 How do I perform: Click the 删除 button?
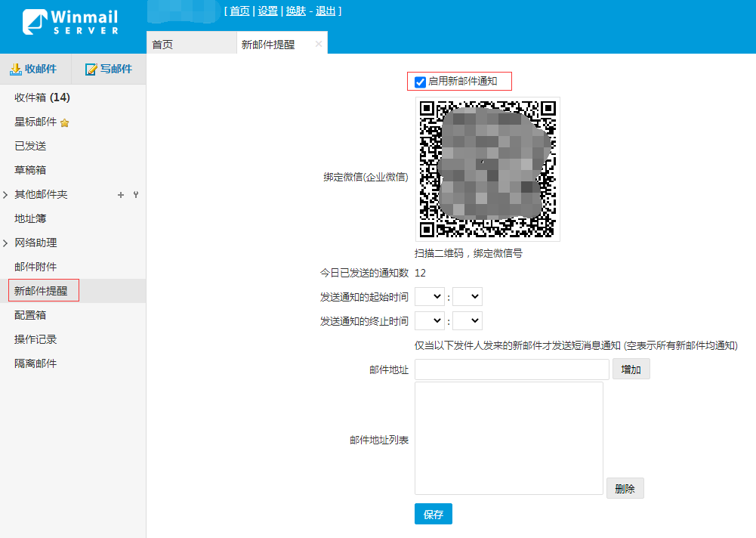625,488
